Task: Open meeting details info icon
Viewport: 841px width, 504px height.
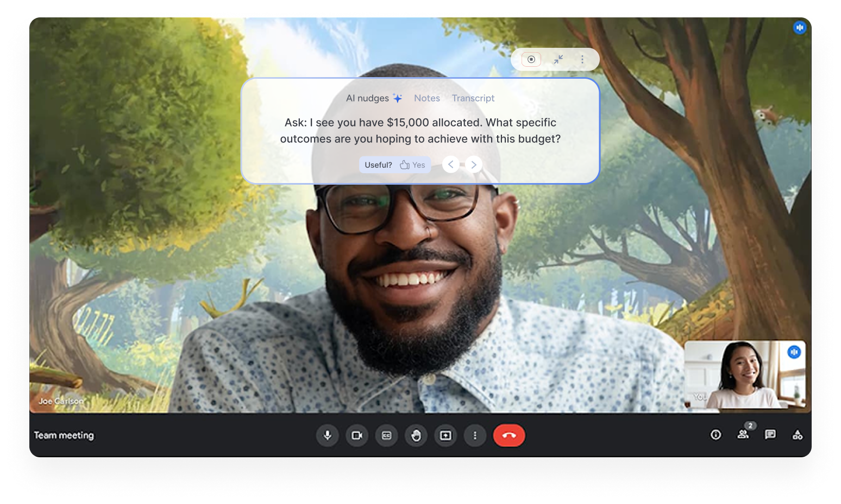Action: pos(716,434)
